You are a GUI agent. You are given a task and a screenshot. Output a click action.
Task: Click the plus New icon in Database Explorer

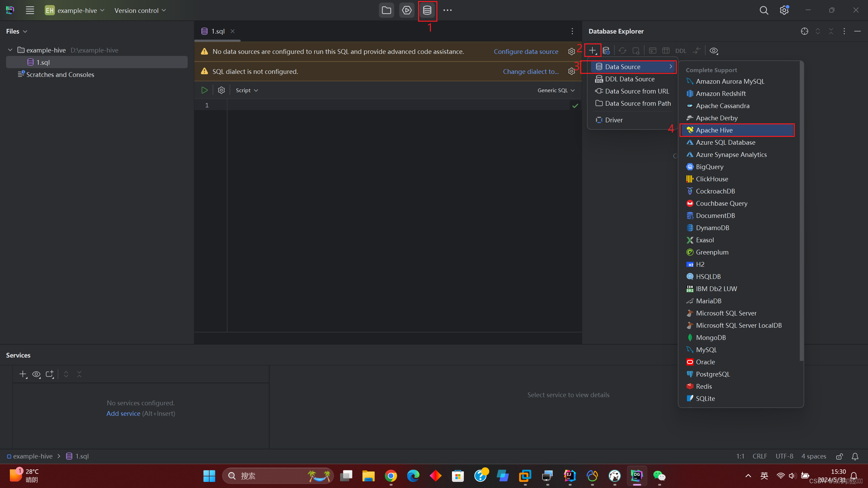(592, 50)
